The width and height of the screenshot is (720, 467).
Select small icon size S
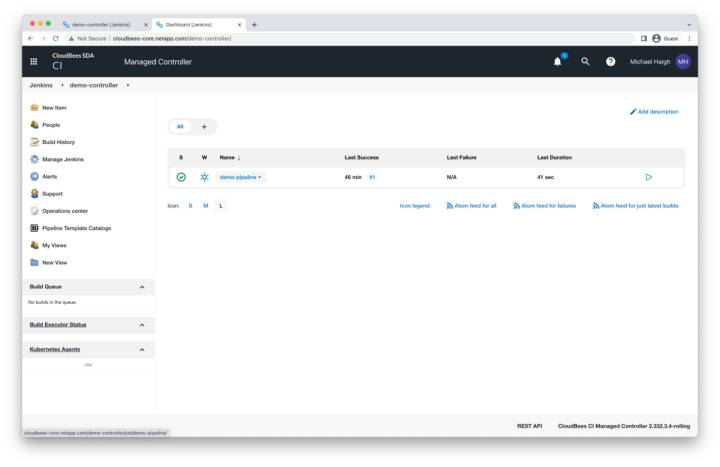190,205
